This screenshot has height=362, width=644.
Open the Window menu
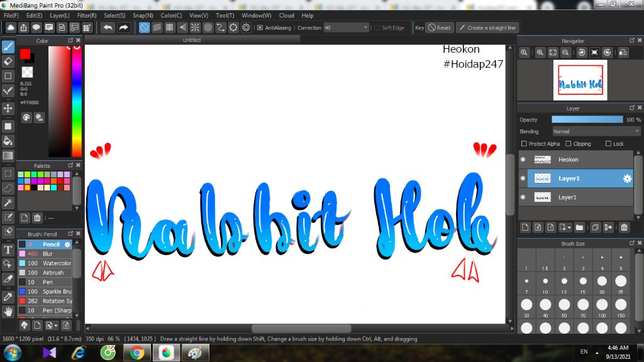pyautogui.click(x=257, y=16)
